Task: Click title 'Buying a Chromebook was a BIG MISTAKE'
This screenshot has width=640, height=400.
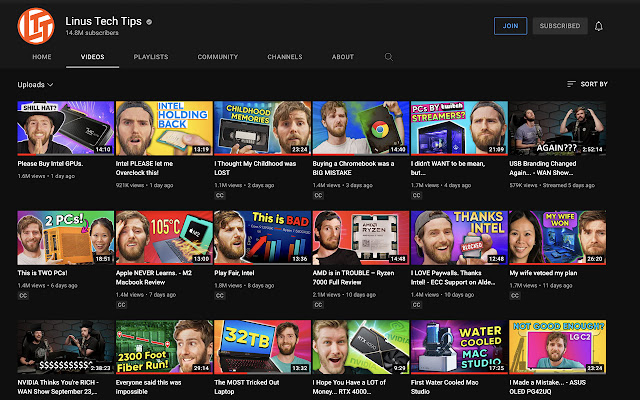Action: pyautogui.click(x=353, y=168)
